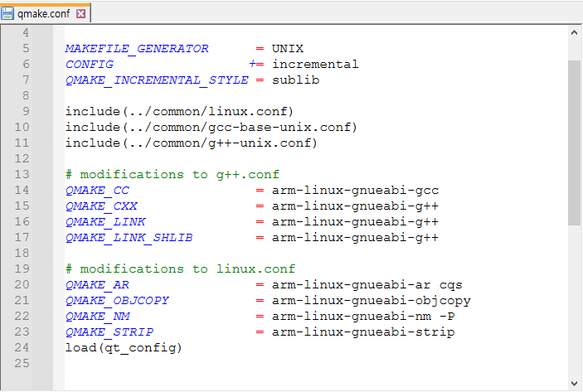This screenshot has height=392, width=583.
Task: Click QMAKE_CC variable
Action: (97, 191)
